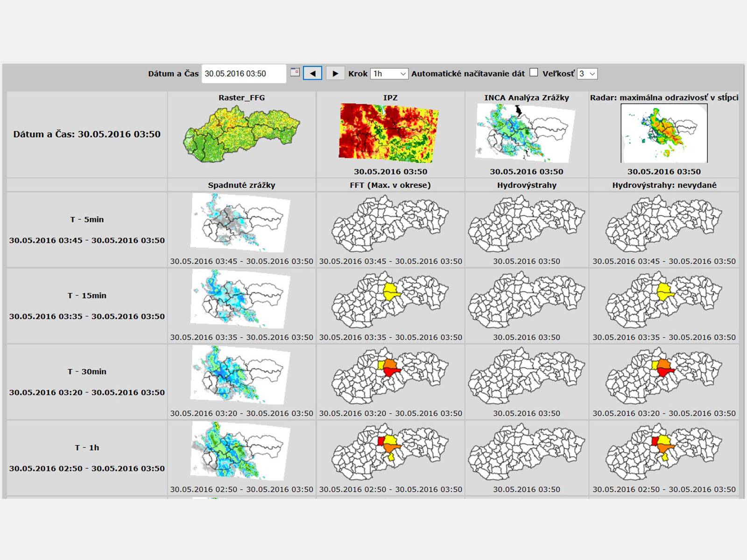Go to previous time step arrow
The image size is (747, 560).
pyautogui.click(x=312, y=73)
